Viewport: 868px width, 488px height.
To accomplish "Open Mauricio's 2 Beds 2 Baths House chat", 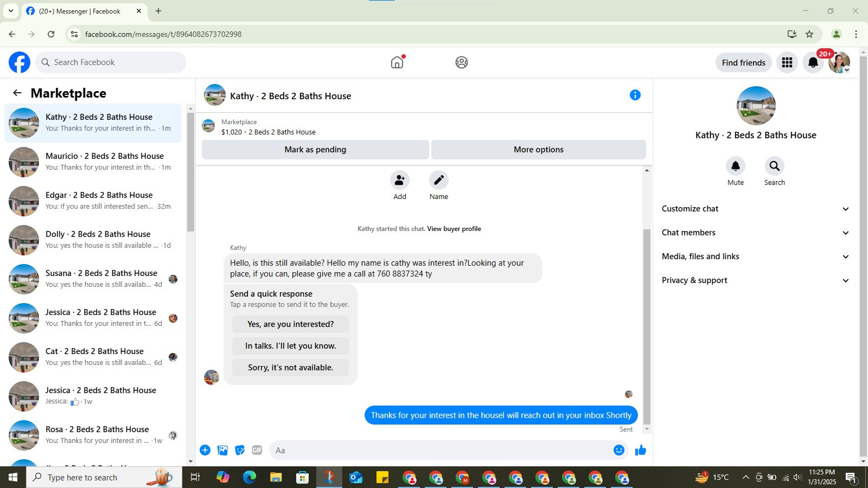I will (x=93, y=162).
